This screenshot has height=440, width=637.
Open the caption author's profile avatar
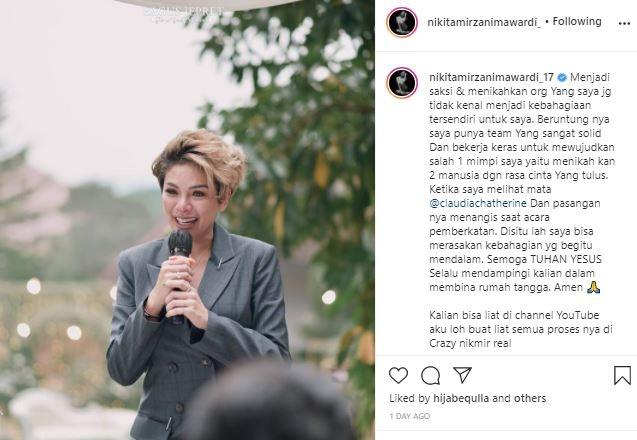pyautogui.click(x=402, y=83)
